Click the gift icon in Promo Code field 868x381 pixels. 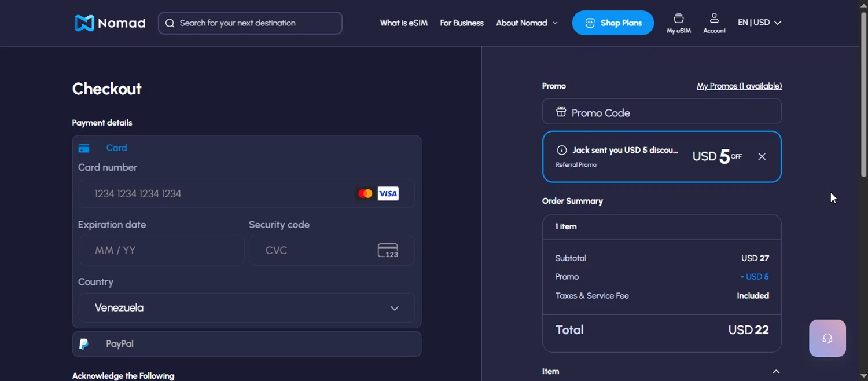(x=561, y=112)
